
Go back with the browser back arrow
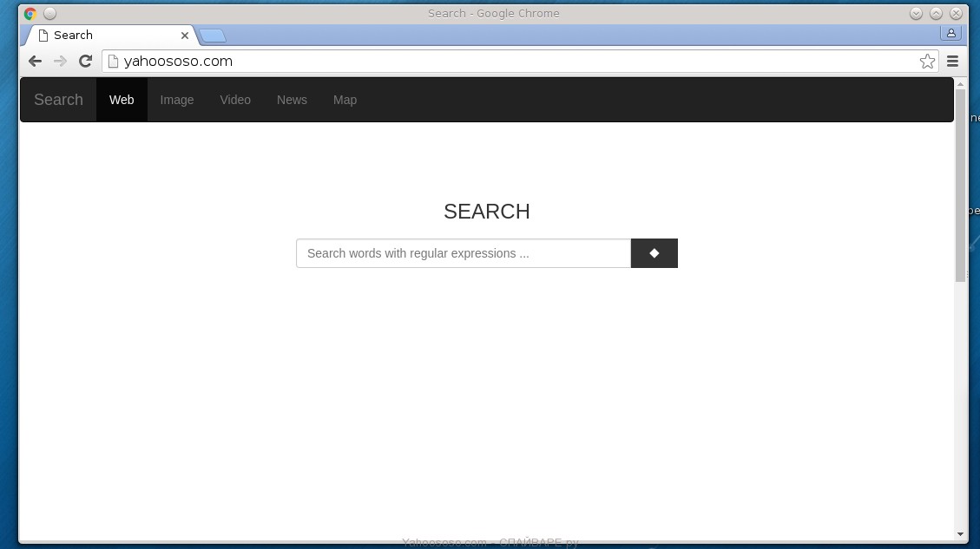click(35, 61)
